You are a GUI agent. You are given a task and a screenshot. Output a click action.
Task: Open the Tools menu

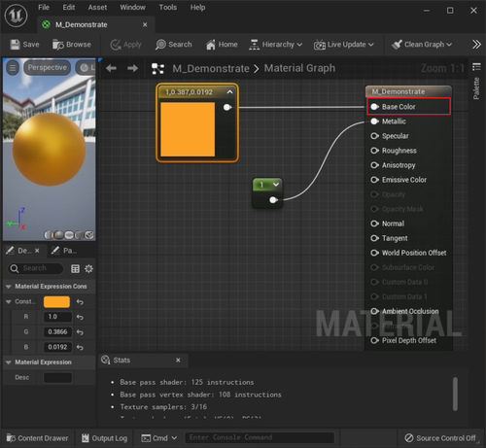pos(168,8)
